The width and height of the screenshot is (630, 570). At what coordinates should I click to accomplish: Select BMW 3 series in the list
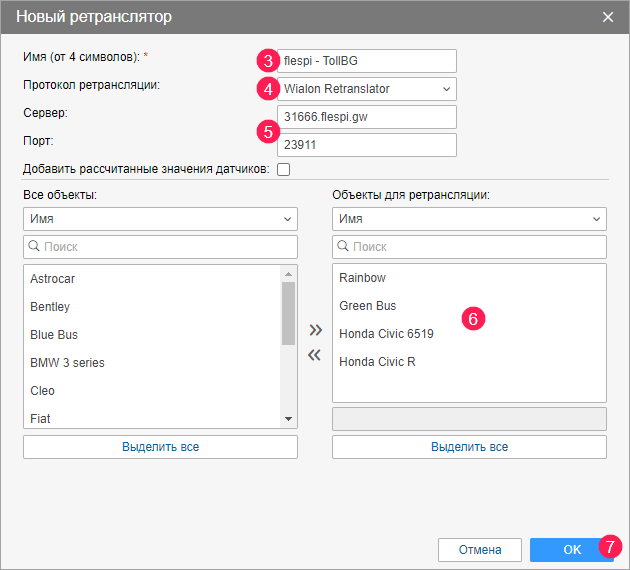pos(67,363)
